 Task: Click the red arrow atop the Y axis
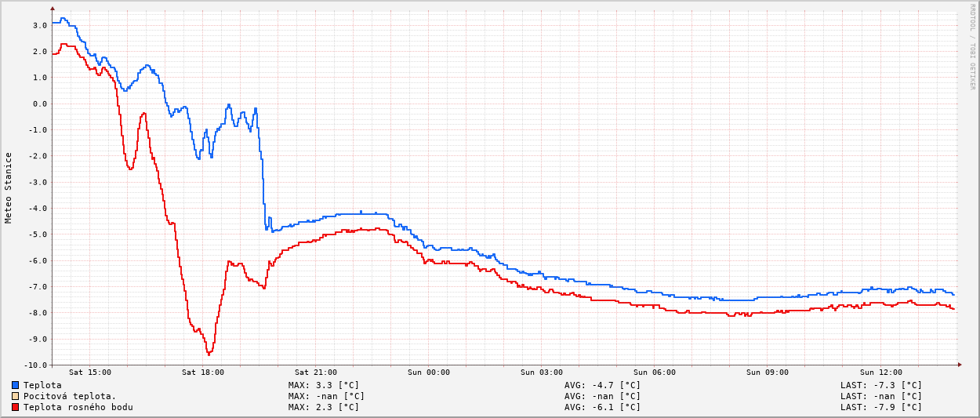point(53,9)
